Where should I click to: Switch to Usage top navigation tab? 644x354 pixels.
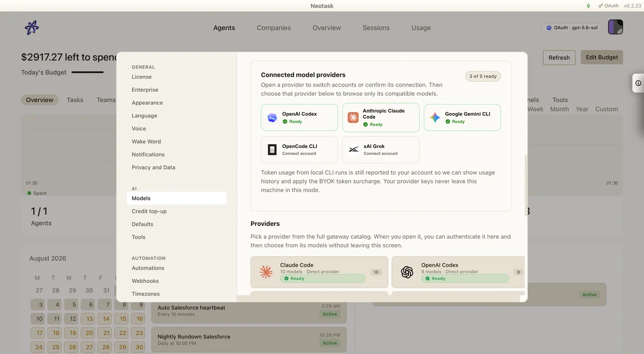421,28
